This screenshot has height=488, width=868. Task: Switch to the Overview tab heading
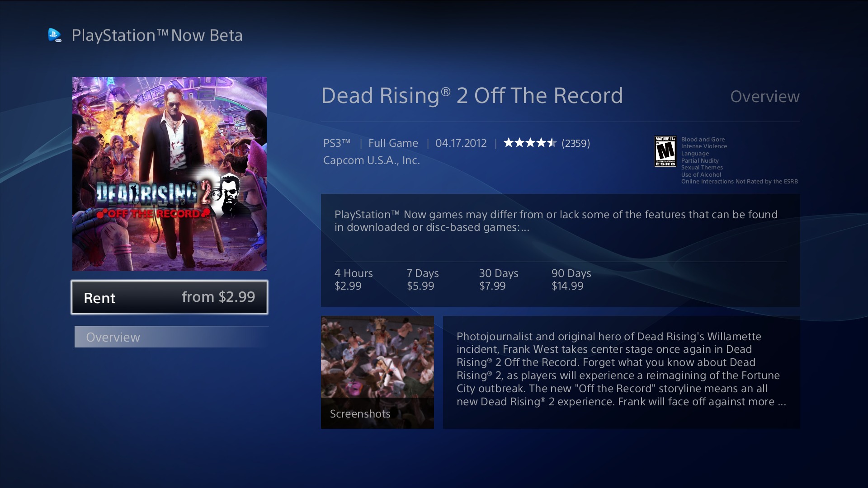pyautogui.click(x=765, y=97)
